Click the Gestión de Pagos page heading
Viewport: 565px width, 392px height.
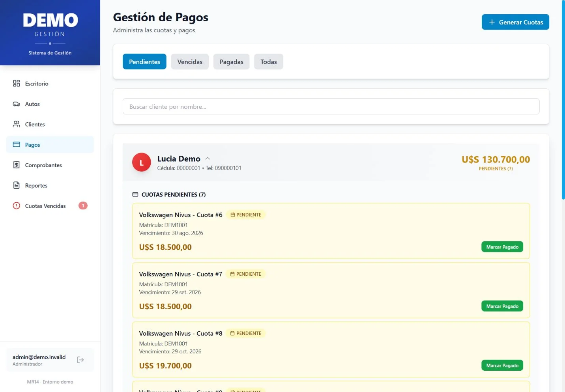coord(161,17)
